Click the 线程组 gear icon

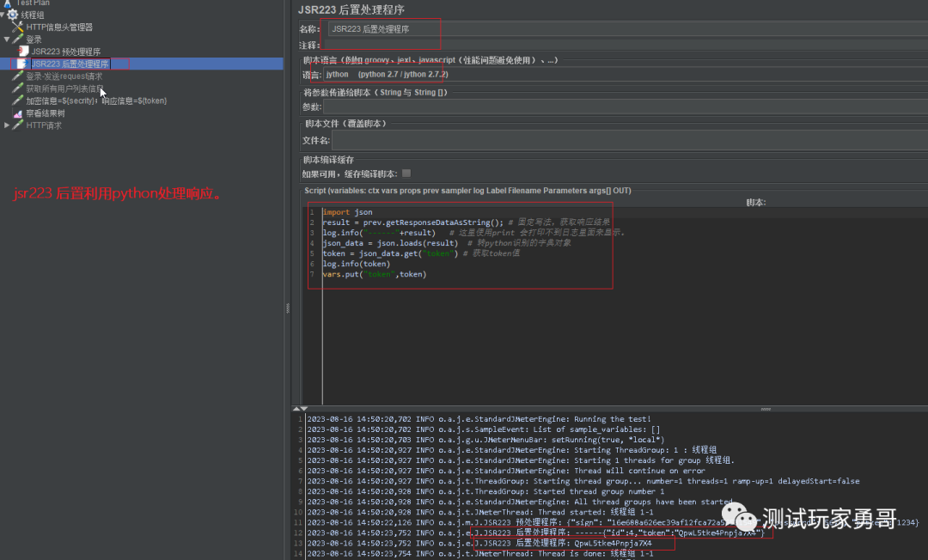tap(12, 14)
